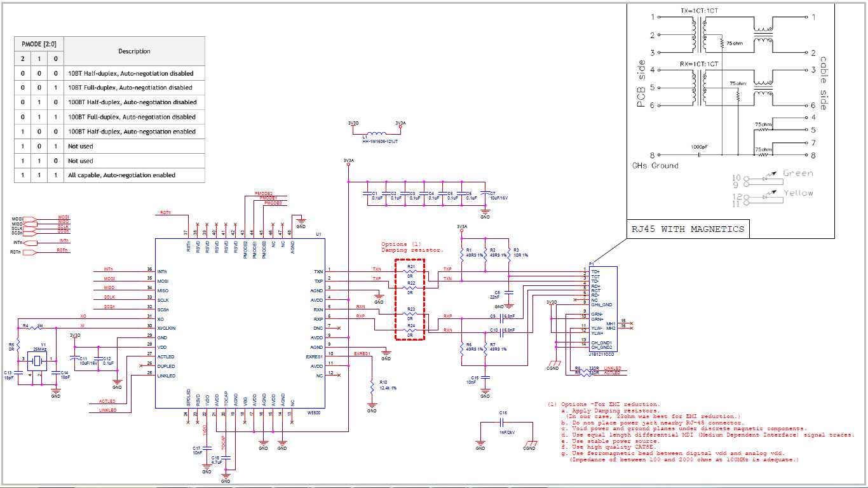Image resolution: width=868 pixels, height=488 pixels.
Task: Select damping resistor R23
Action: tap(410, 315)
